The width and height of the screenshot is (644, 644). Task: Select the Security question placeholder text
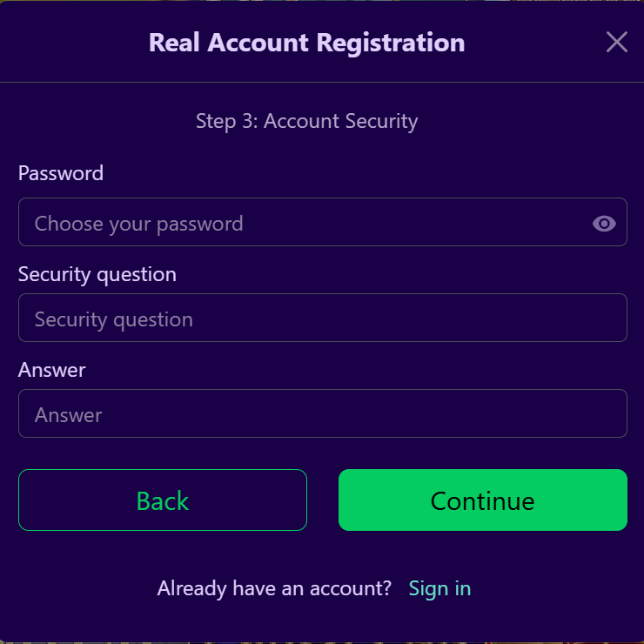pos(114,319)
